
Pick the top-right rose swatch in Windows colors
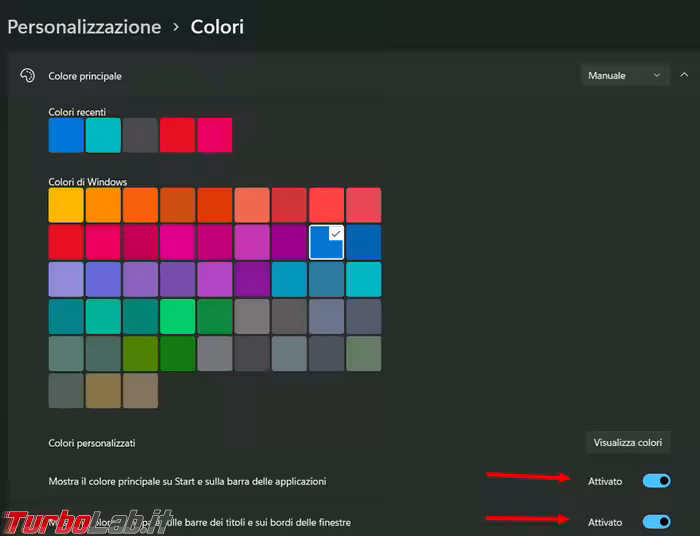pos(363,205)
